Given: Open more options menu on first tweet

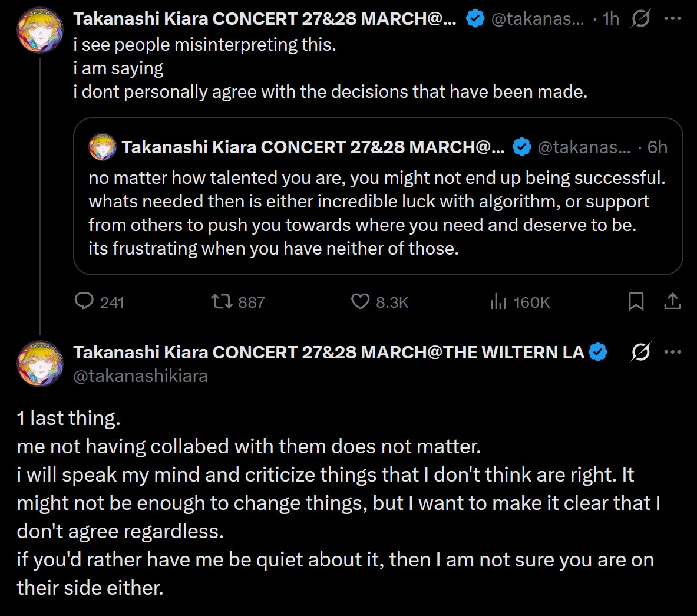Looking at the screenshot, I should pos(672,19).
